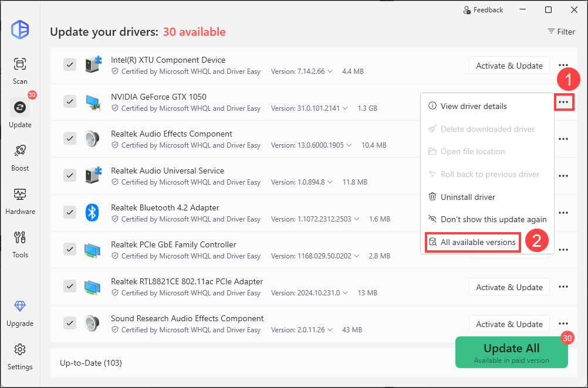Open more options for Realtek Audio Universal Service
588x388 pixels.
coord(563,176)
